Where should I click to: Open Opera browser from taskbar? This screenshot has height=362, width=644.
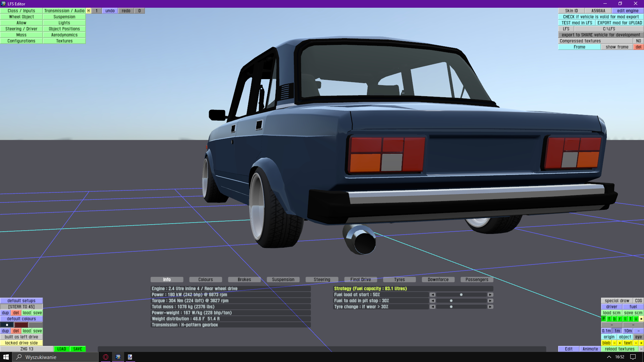(106, 357)
